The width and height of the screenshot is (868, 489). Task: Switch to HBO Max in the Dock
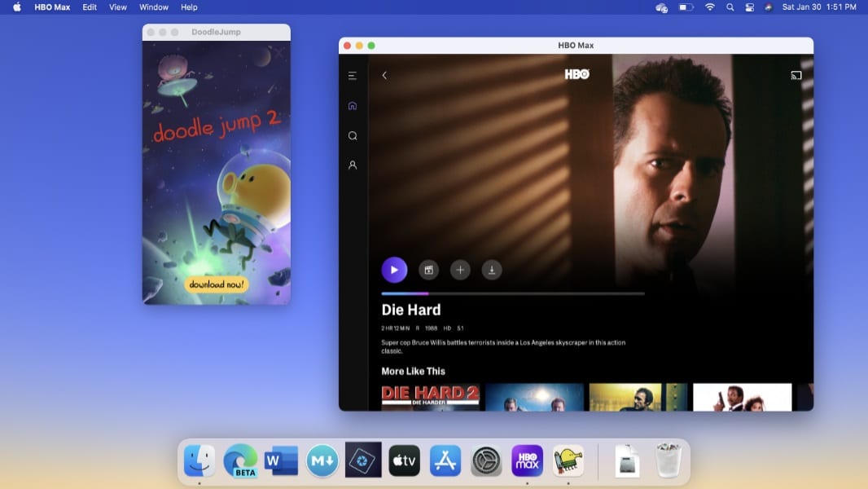point(527,460)
